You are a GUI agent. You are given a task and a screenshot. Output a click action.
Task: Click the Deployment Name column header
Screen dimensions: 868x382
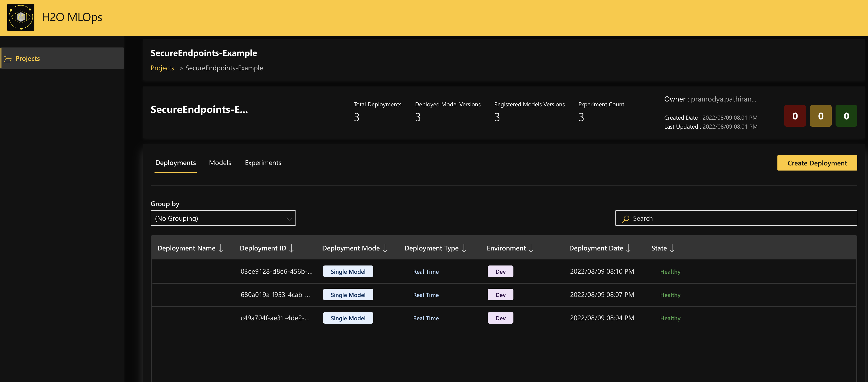pos(186,248)
